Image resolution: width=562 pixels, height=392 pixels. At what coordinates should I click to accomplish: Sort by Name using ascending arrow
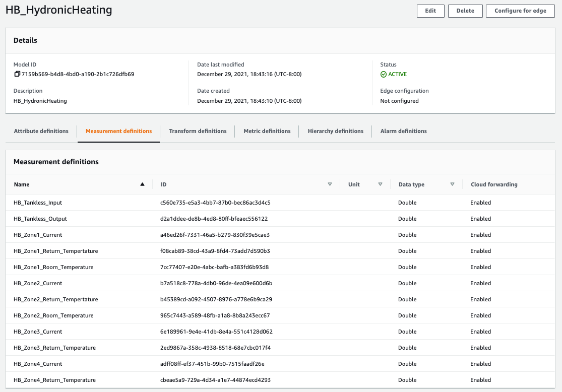[x=142, y=184]
